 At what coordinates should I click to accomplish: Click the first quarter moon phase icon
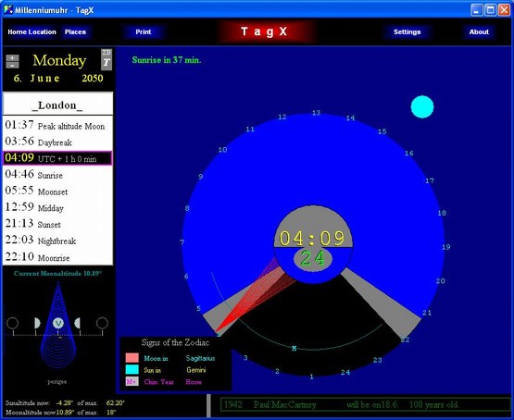(x=37, y=323)
